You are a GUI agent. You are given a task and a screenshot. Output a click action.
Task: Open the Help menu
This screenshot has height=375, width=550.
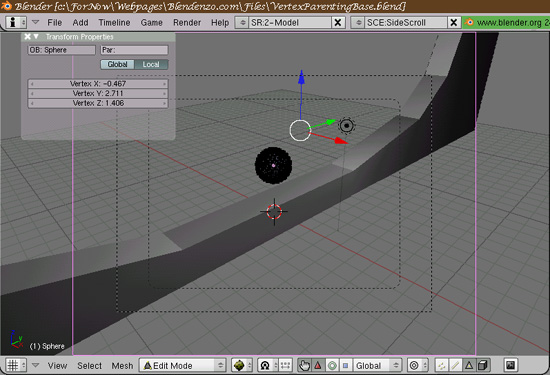(x=220, y=22)
